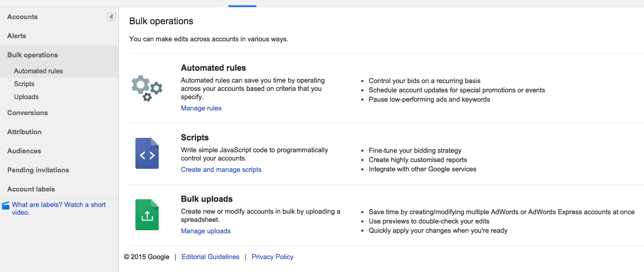644x272 pixels.
Task: Open the Privacy Policy footer link
Action: tap(272, 257)
